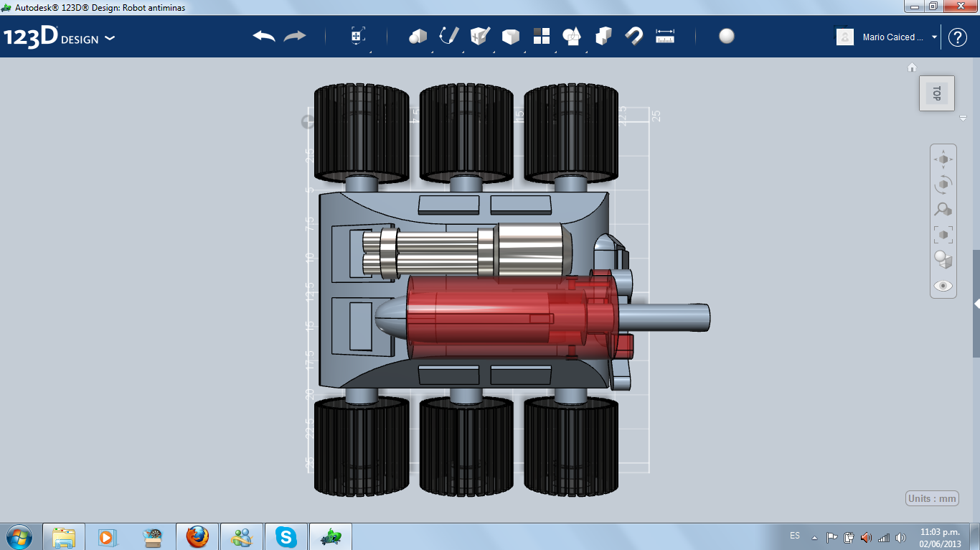Open the Windows Start menu
Viewport: 980px width, 550px height.
(x=19, y=536)
